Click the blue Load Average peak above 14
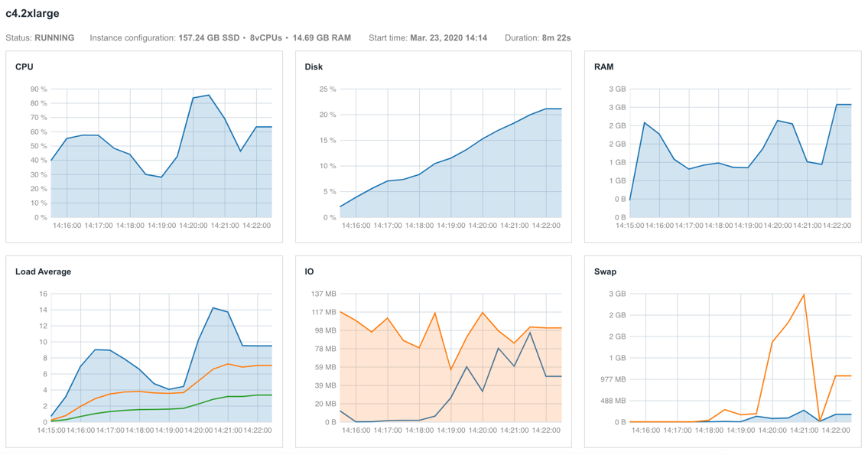The image size is (868, 455). [x=213, y=307]
